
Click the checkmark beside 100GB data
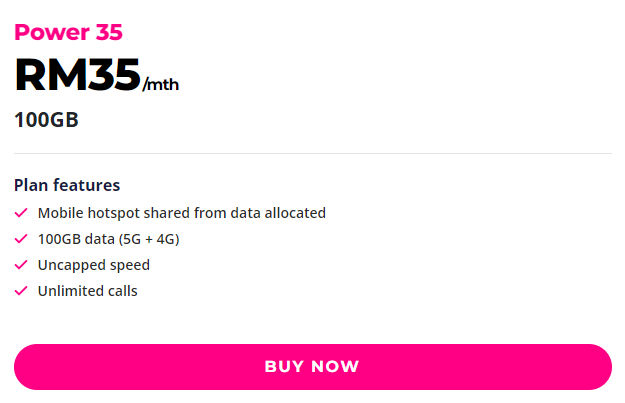[21, 239]
